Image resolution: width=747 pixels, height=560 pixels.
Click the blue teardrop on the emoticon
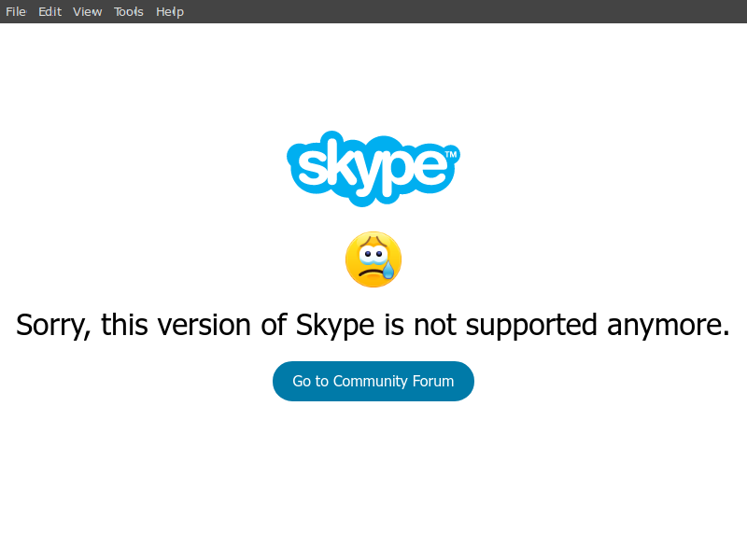click(388, 271)
